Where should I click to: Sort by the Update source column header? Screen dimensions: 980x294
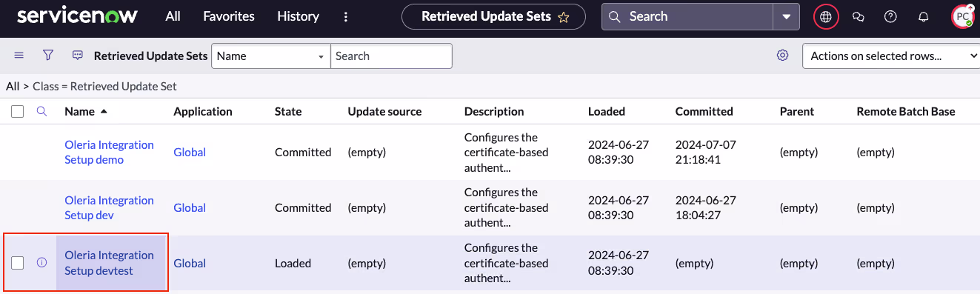click(x=384, y=112)
